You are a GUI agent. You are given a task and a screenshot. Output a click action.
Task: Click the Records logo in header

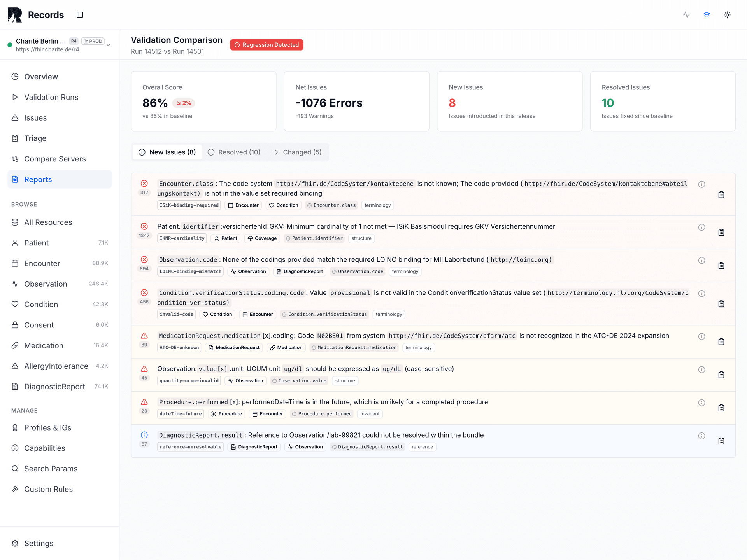(15, 15)
